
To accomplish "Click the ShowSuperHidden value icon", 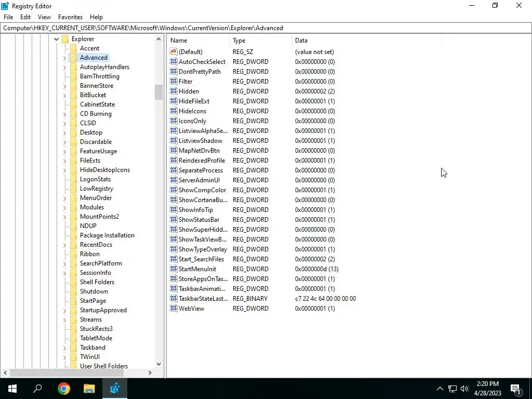I will pos(174,229).
